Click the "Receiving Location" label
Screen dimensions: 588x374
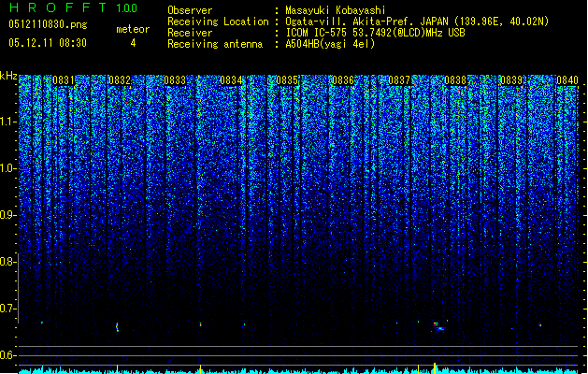[x=218, y=22]
